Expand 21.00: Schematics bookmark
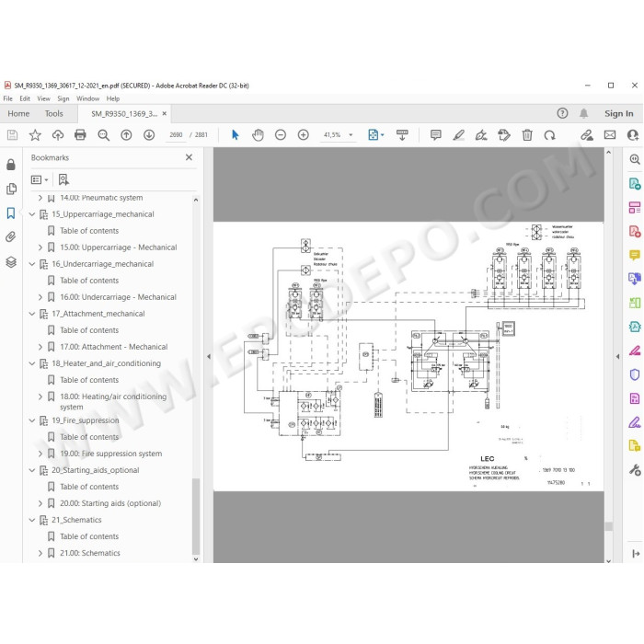Image resolution: width=644 pixels, height=644 pixels. tap(40, 553)
